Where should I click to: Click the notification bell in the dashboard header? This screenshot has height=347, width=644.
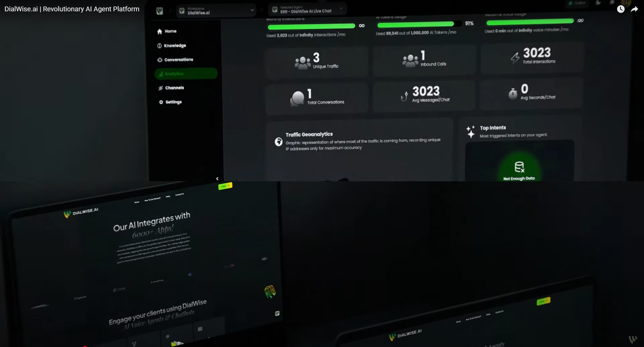[x=612, y=3]
